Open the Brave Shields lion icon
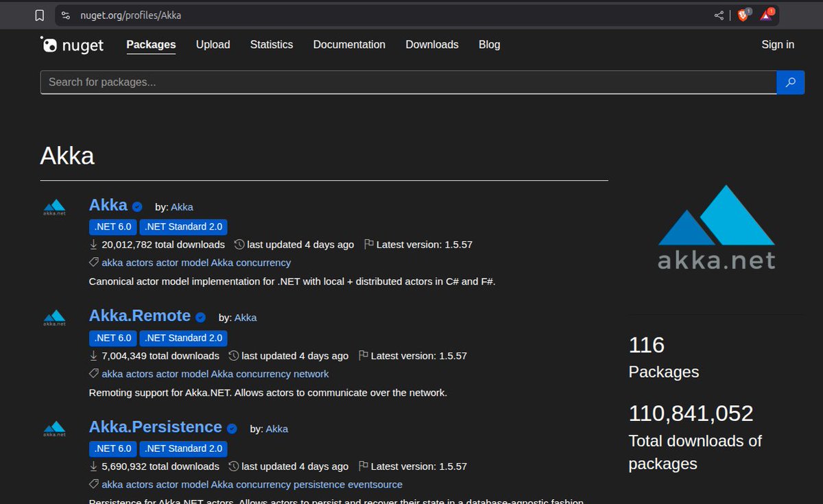 pyautogui.click(x=743, y=14)
